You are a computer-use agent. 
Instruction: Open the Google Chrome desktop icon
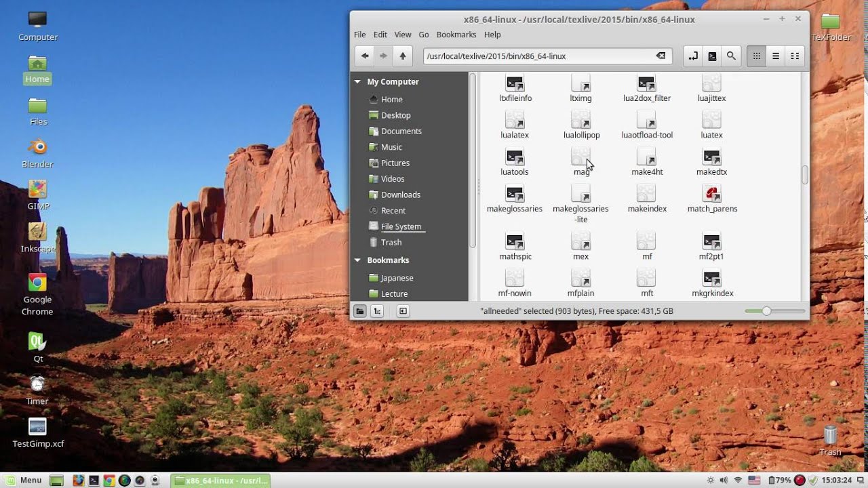point(37,283)
